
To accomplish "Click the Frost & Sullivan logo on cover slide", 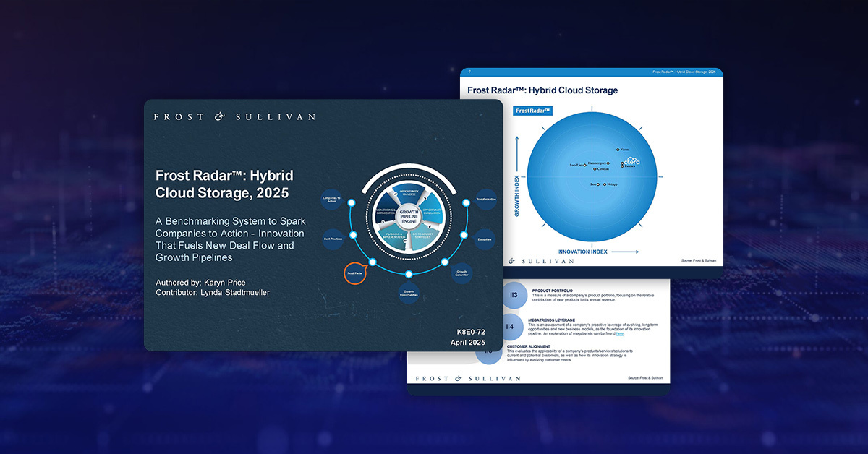I will pyautogui.click(x=234, y=116).
